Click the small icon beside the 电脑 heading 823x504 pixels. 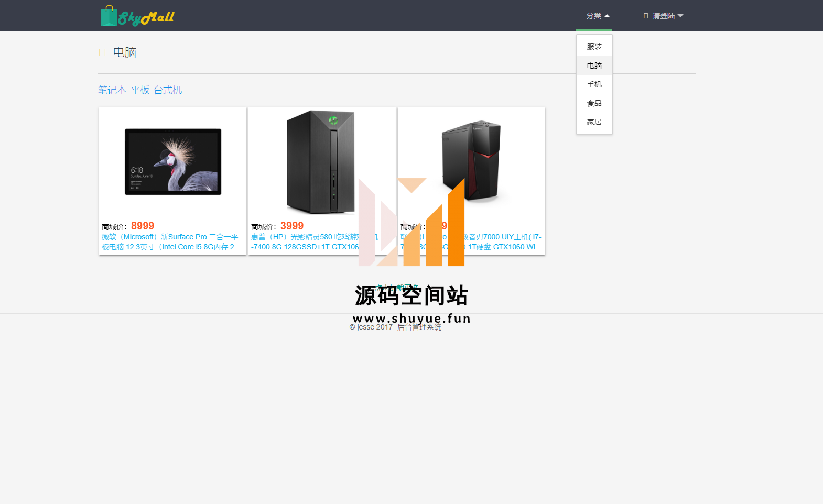(102, 52)
